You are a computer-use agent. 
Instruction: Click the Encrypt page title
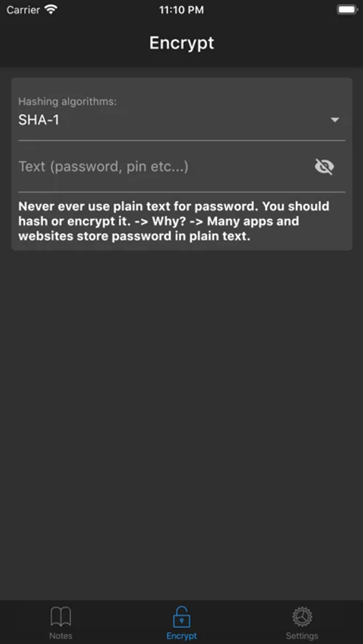pos(181,43)
